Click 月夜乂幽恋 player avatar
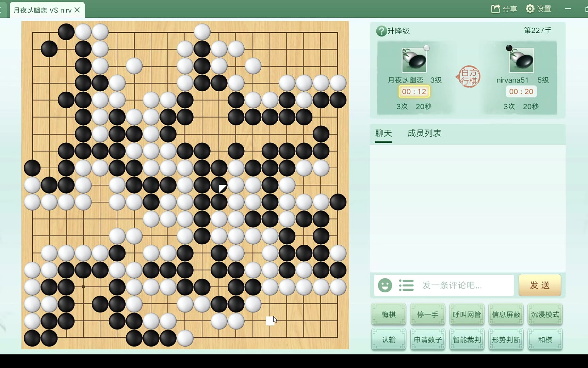588x368 pixels. tap(414, 60)
